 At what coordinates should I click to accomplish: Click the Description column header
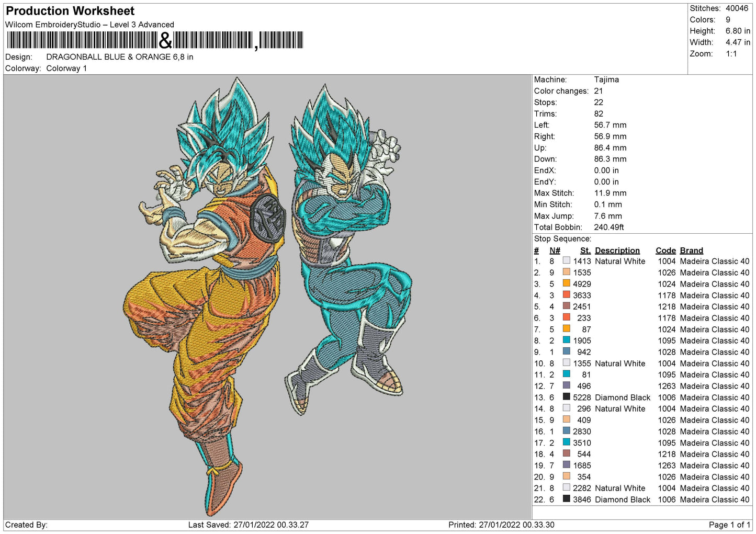click(x=617, y=251)
